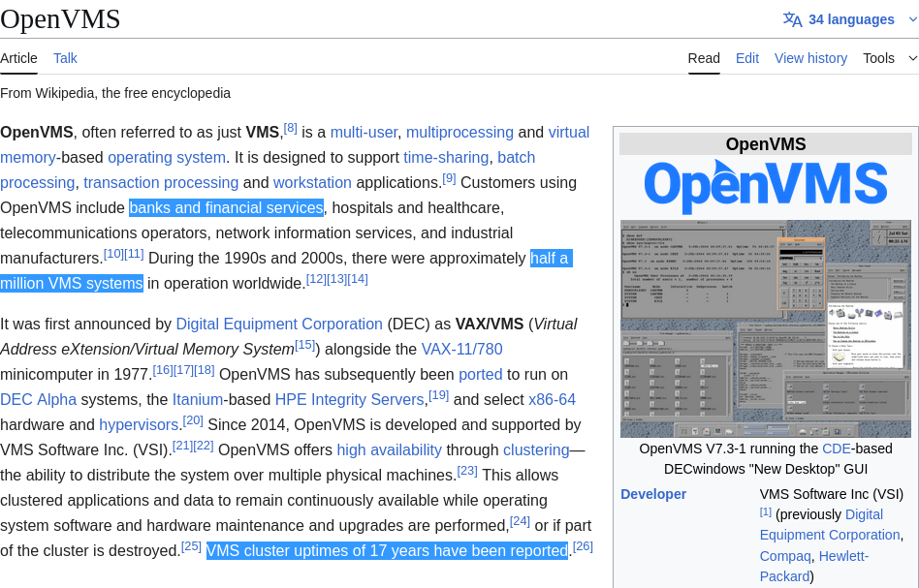919x588 pixels.
Task: Follow the high availability link
Action: click(389, 450)
